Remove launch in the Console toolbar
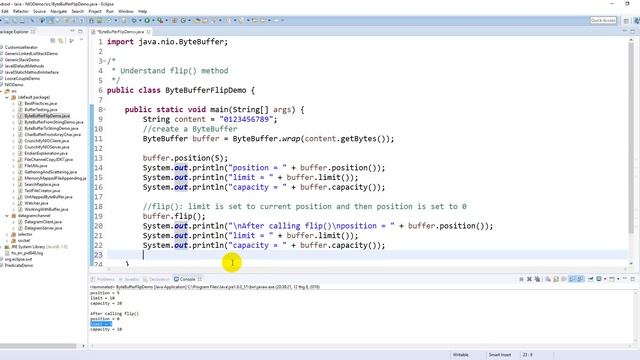Image resolution: width=640 pixels, height=360 pixels. (x=529, y=279)
